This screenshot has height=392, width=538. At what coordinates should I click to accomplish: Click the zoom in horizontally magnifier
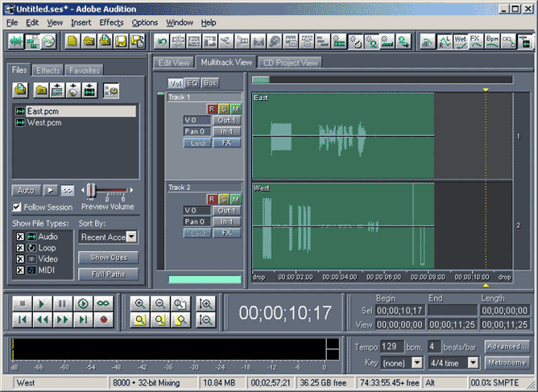click(x=139, y=303)
